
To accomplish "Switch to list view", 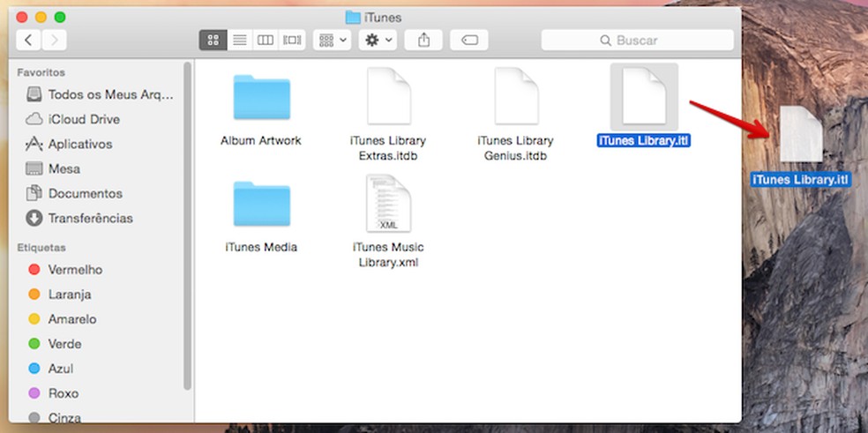I will pyautogui.click(x=240, y=40).
